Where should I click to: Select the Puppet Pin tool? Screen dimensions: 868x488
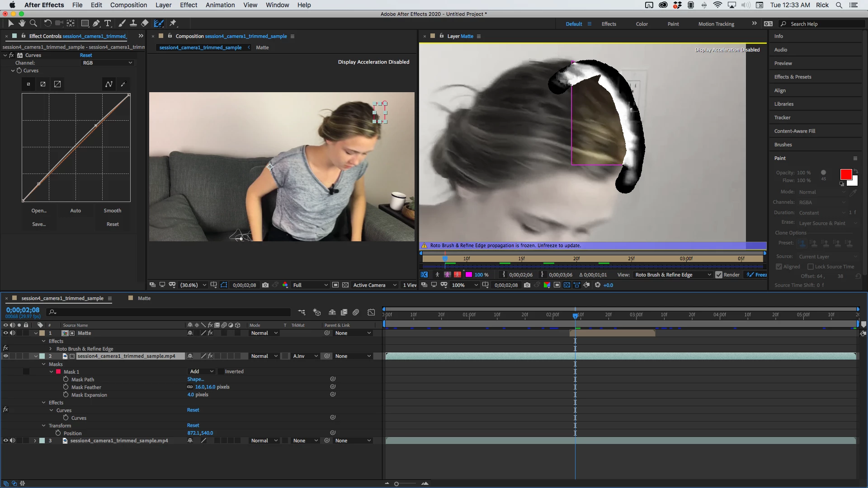tap(173, 23)
